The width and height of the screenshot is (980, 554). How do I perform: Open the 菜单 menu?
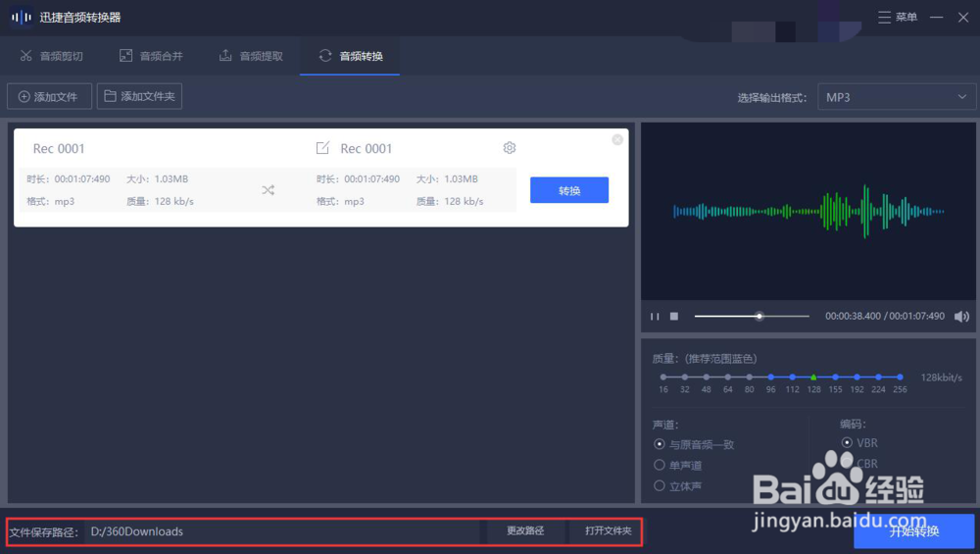click(897, 18)
